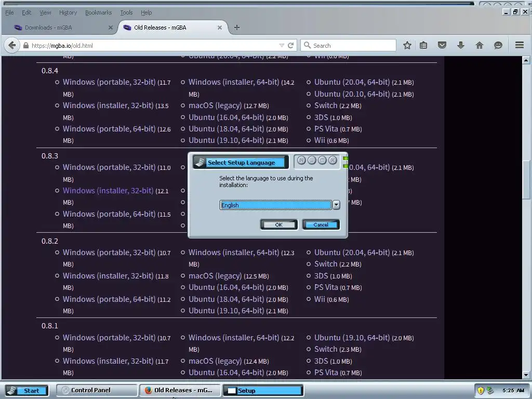The image size is (532, 399).
Task: Click the vertical scrollbar thumb
Action: pyautogui.click(x=526, y=180)
